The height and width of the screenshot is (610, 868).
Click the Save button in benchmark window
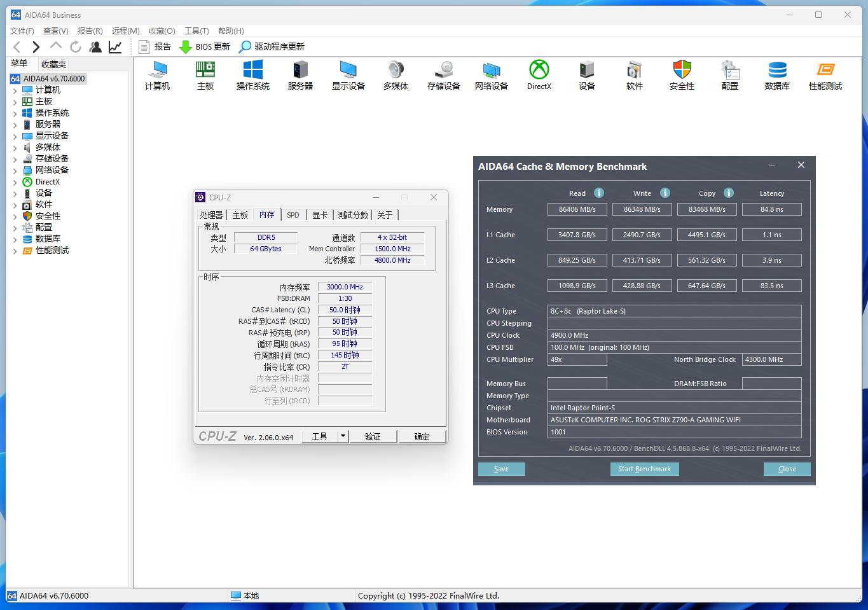[x=501, y=469]
